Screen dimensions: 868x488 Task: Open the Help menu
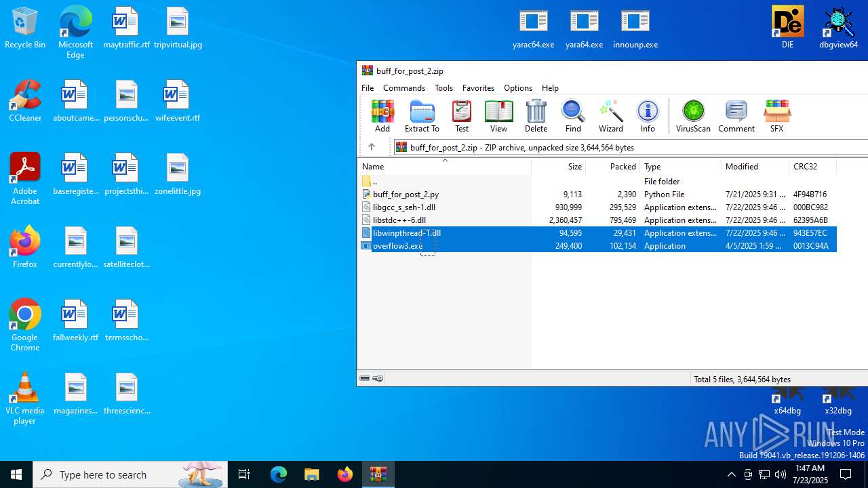(x=550, y=88)
